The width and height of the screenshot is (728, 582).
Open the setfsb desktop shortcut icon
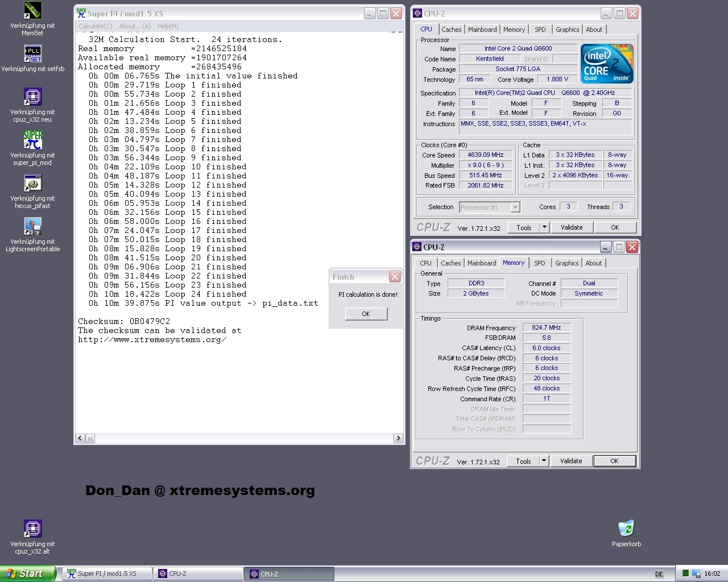[32, 54]
